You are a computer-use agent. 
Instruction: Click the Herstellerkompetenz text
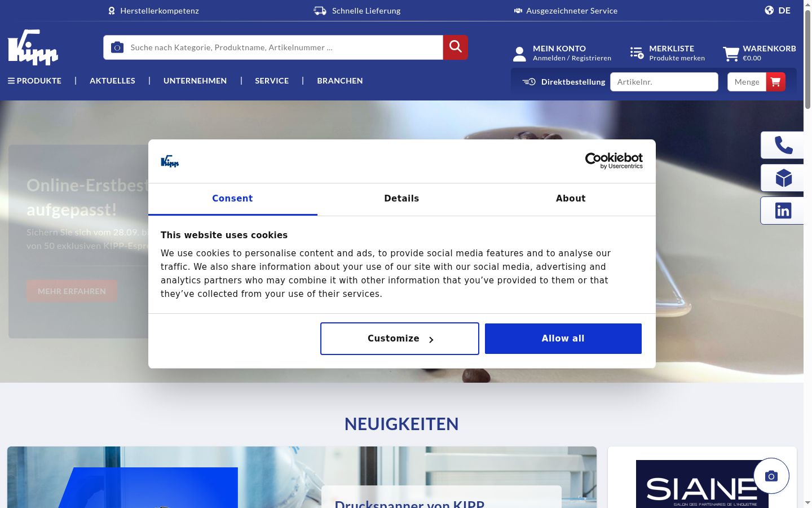[160, 11]
